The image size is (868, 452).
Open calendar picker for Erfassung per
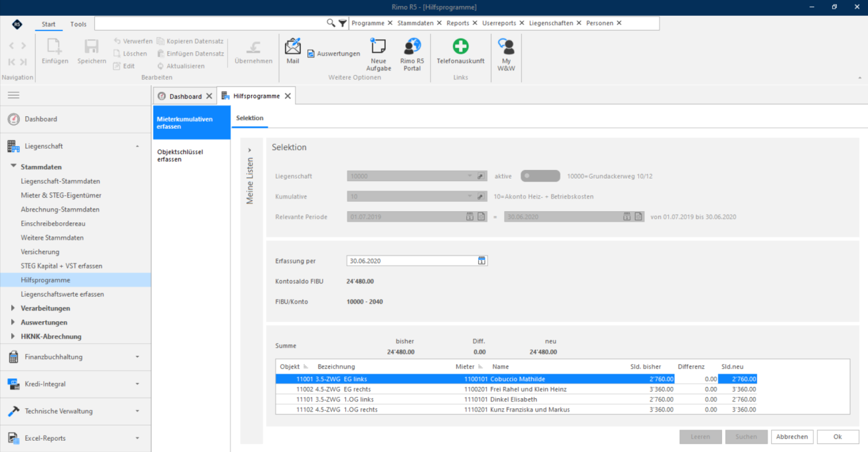482,261
